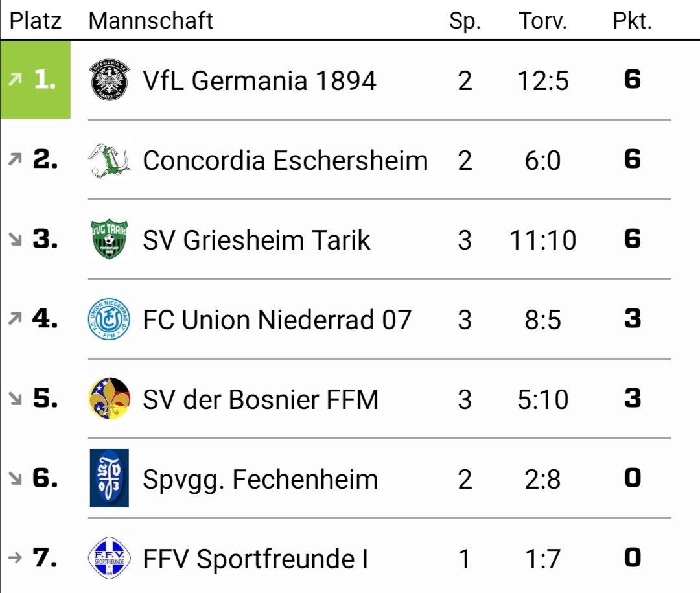Open Spvgg. Fechenheim team name link

click(261, 480)
